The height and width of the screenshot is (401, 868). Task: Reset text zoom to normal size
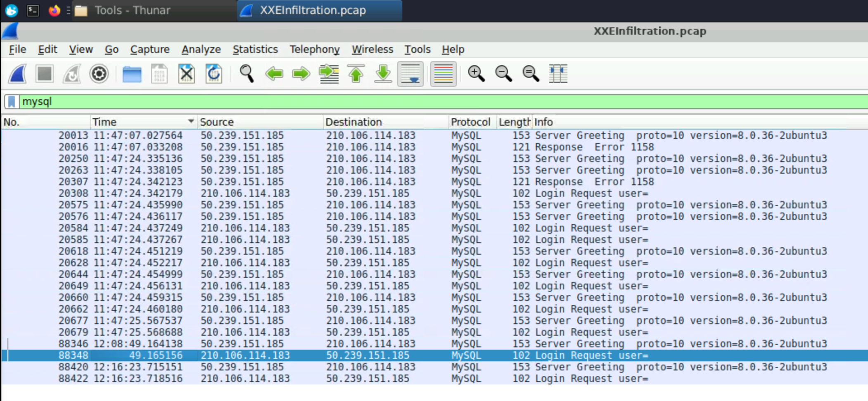[531, 74]
